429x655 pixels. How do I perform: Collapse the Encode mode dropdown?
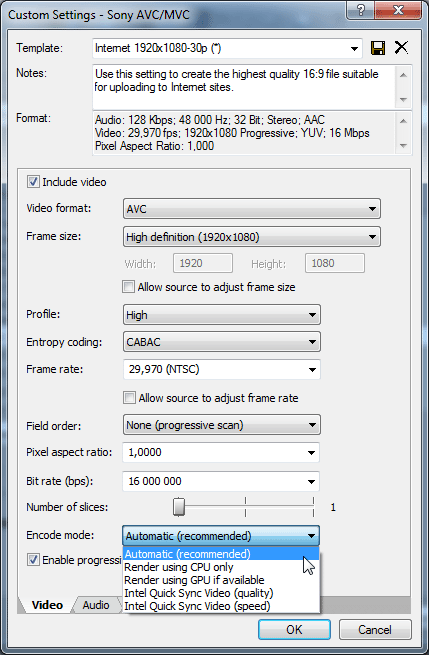[221, 536]
